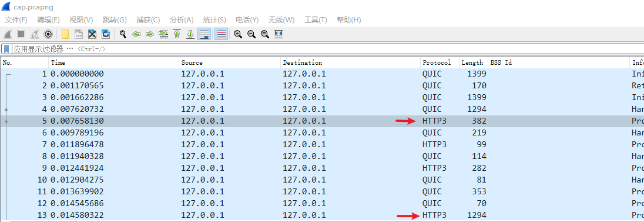Screen dimensions: 644x222
Task: Click the capture options gear icon
Action: tap(48, 34)
